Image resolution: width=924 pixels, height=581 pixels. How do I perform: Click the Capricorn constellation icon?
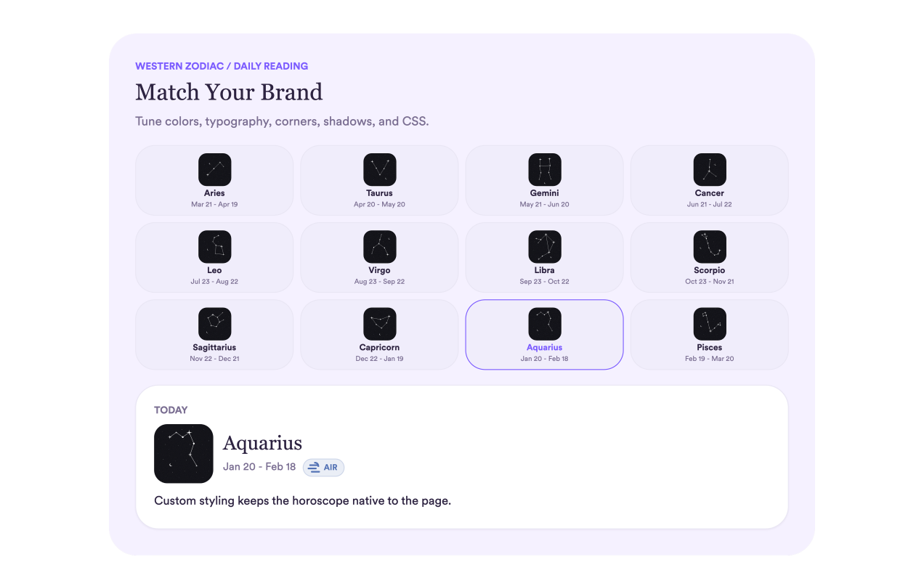(x=379, y=323)
